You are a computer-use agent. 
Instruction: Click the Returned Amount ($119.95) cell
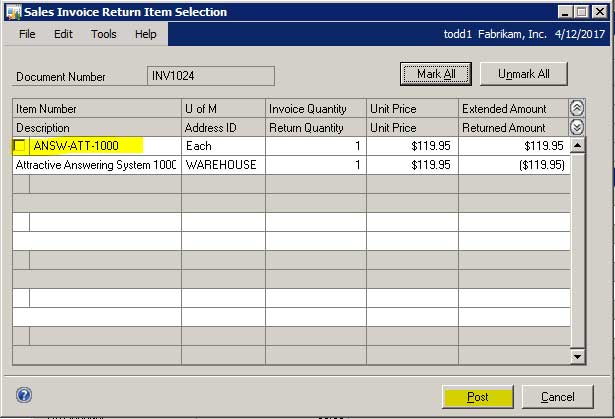coord(514,165)
